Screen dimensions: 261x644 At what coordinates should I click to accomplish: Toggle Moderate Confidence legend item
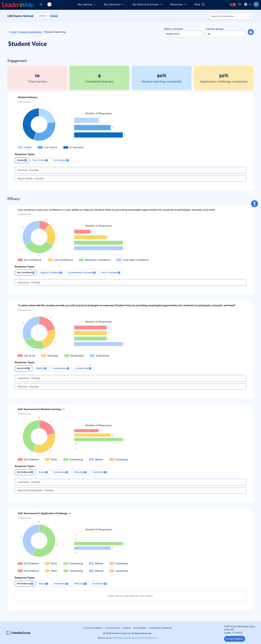pos(95,260)
